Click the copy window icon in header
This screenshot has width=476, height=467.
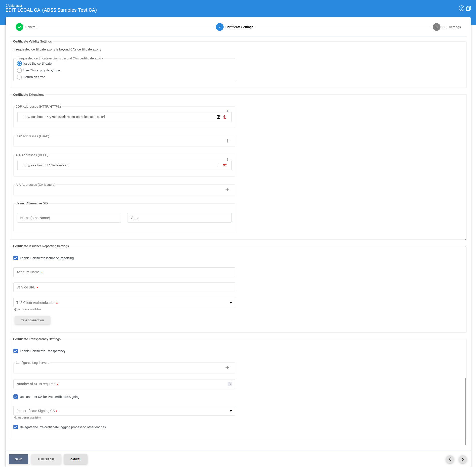[469, 8]
